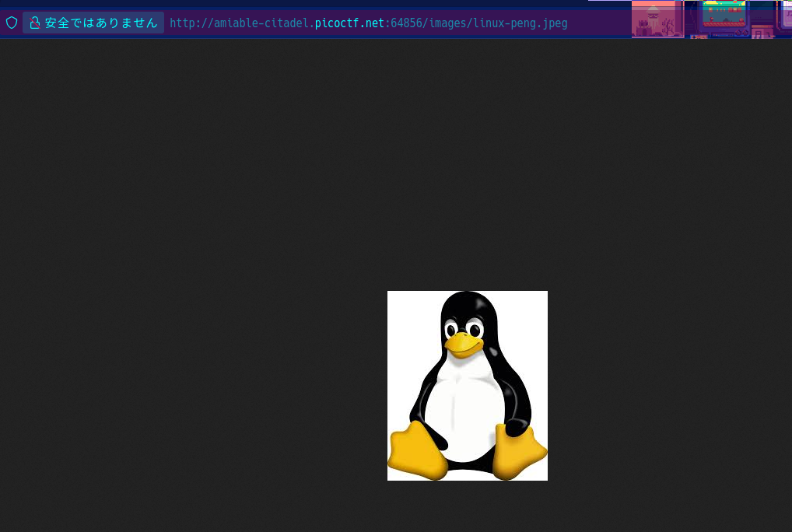The height and width of the screenshot is (532, 792).
Task: Open site info via 安全ではありません label
Action: tap(101, 23)
